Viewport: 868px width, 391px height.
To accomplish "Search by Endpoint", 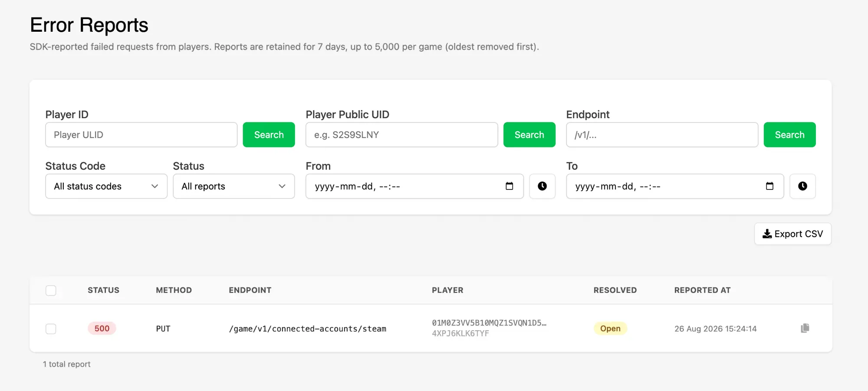I will 789,135.
